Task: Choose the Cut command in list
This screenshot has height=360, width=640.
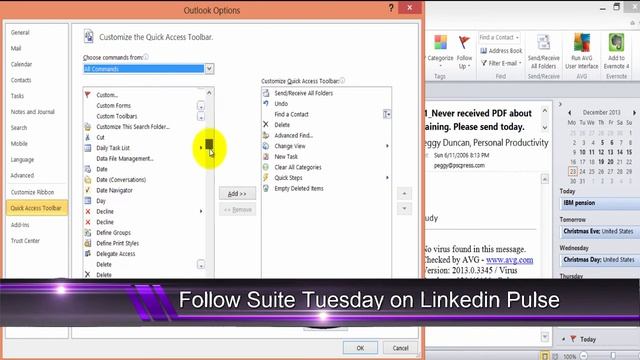Action: [x=100, y=137]
